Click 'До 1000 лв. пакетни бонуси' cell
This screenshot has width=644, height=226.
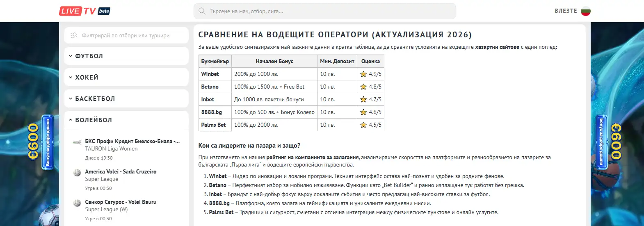click(274, 99)
